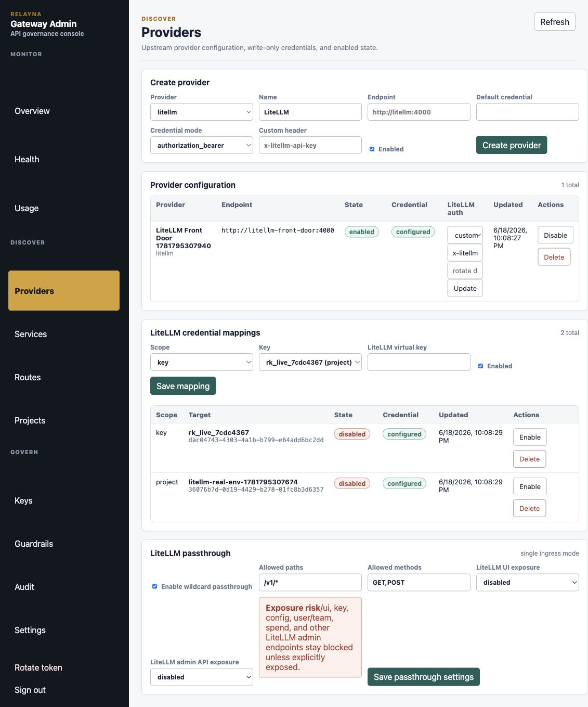Click the x-litellm header field in provider row
The image size is (588, 707).
[465, 253]
